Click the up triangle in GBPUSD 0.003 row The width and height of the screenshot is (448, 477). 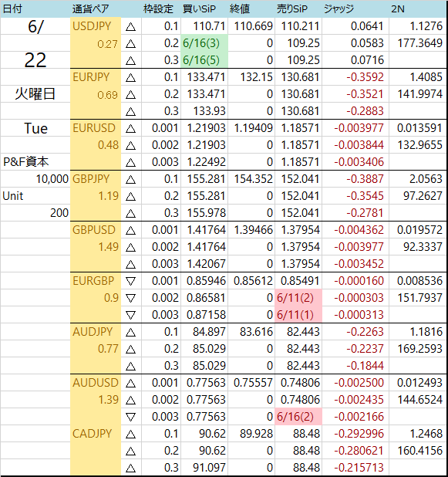coord(130,265)
